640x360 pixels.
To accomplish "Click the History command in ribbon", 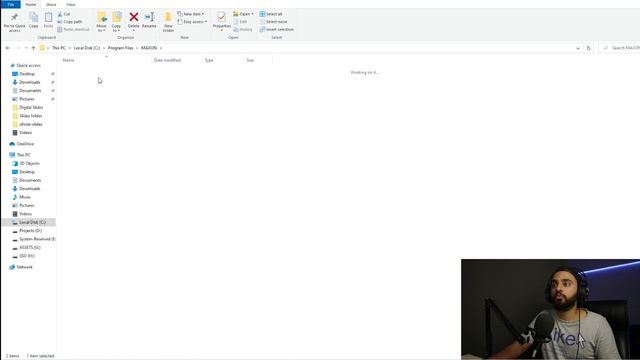I will tap(243, 29).
